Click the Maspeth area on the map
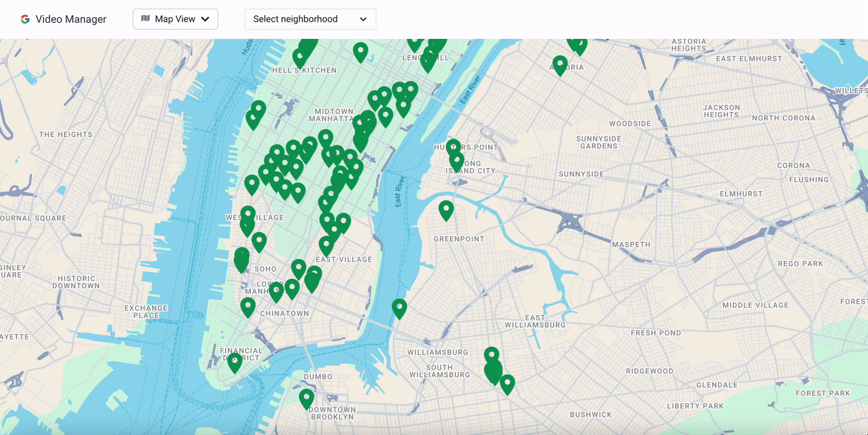Viewport: 868px width, 435px height. point(631,245)
